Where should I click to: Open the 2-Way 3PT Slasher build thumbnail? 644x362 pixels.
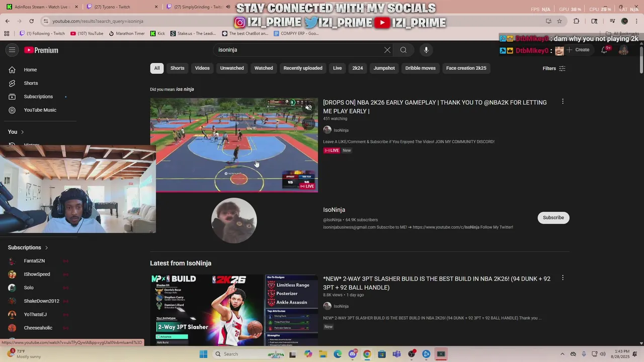tap(234, 310)
